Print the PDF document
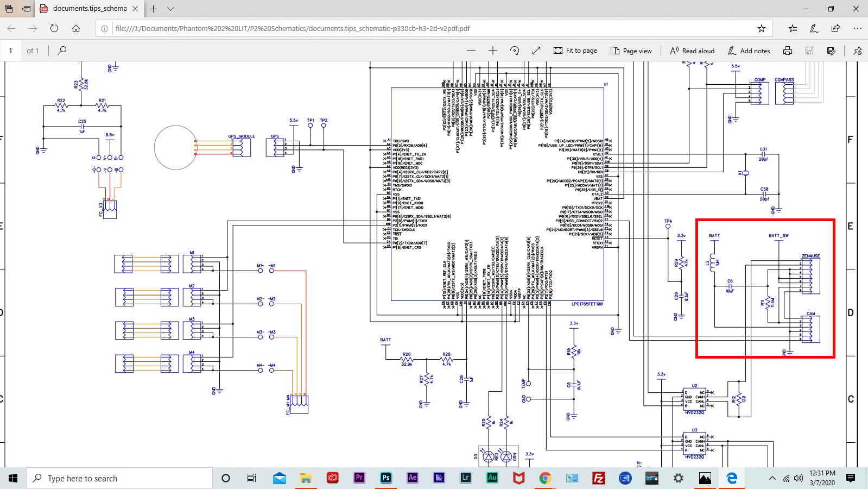The width and height of the screenshot is (868, 489). 788,51
